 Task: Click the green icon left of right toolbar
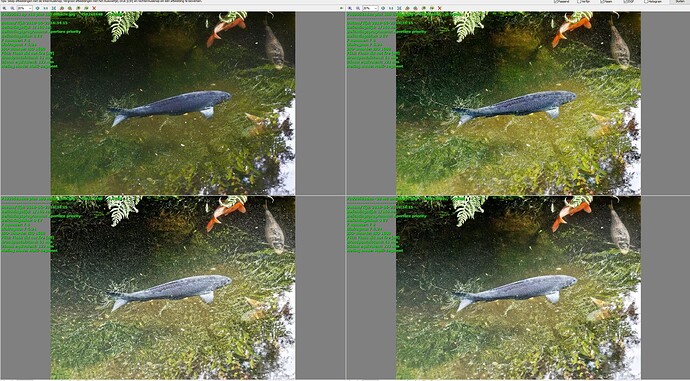pyautogui.click(x=341, y=8)
